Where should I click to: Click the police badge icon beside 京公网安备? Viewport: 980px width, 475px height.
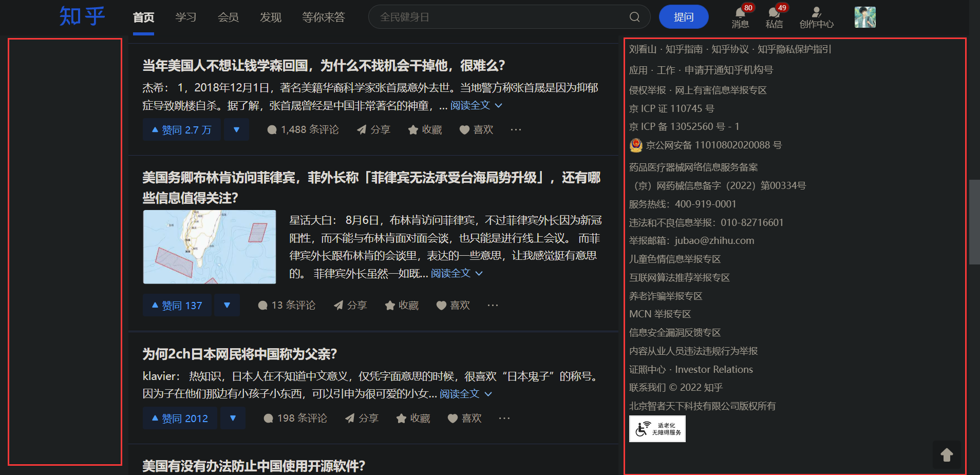point(636,145)
